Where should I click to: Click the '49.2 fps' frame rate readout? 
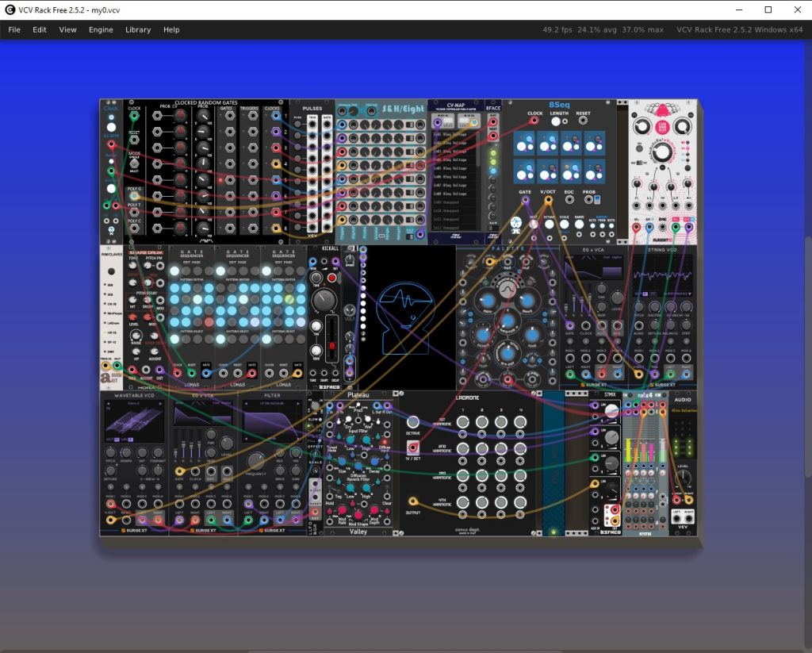(x=557, y=29)
